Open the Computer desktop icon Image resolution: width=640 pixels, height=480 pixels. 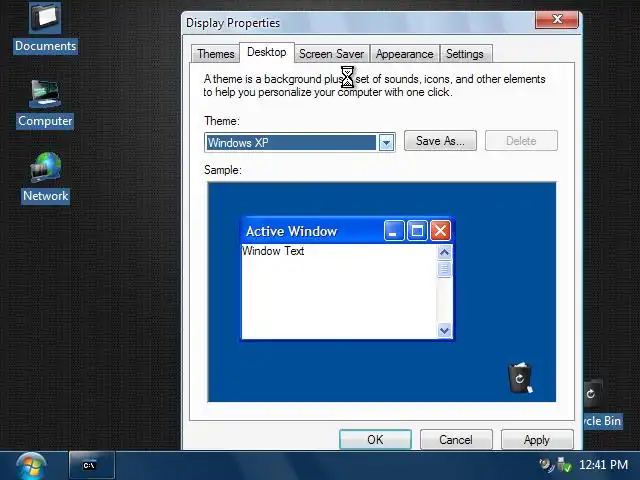coord(45,104)
